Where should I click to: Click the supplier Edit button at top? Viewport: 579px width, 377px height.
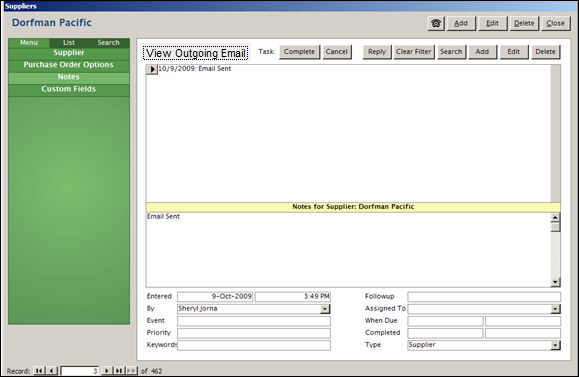click(492, 23)
